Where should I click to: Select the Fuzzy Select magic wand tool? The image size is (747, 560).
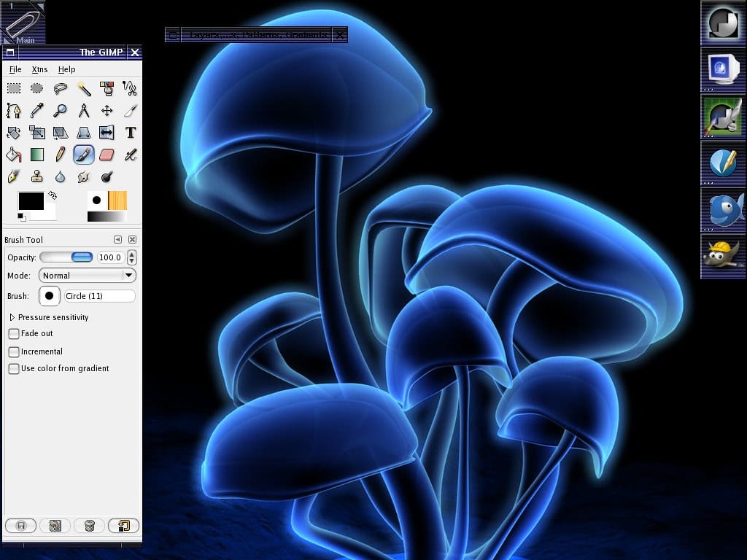83,88
